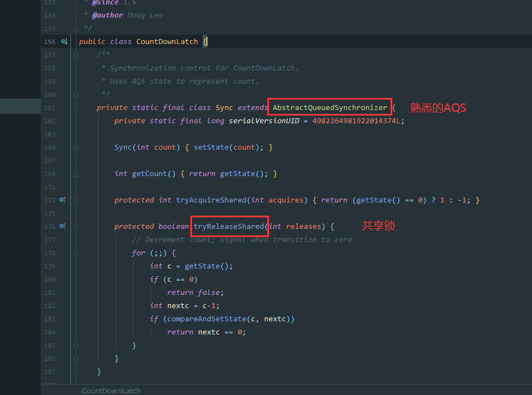Click the 'Decrement count; signal when transition to zero' comment
The width and height of the screenshot is (532, 395).
pyautogui.click(x=248, y=239)
